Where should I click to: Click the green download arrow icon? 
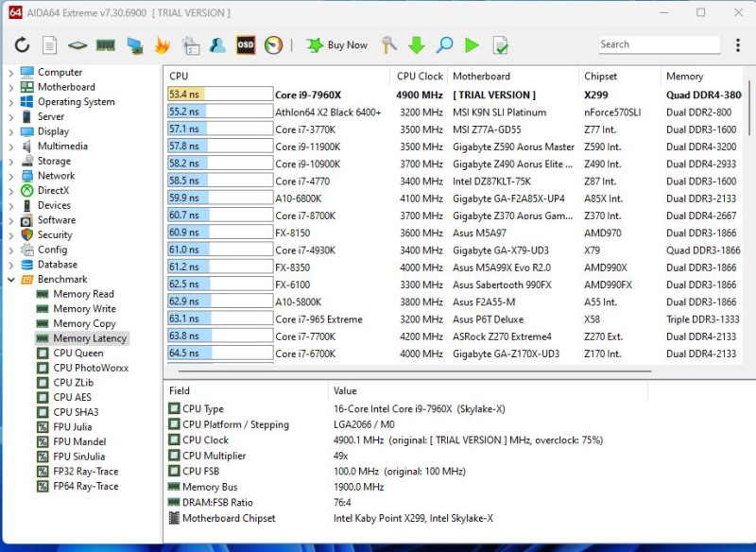click(417, 45)
